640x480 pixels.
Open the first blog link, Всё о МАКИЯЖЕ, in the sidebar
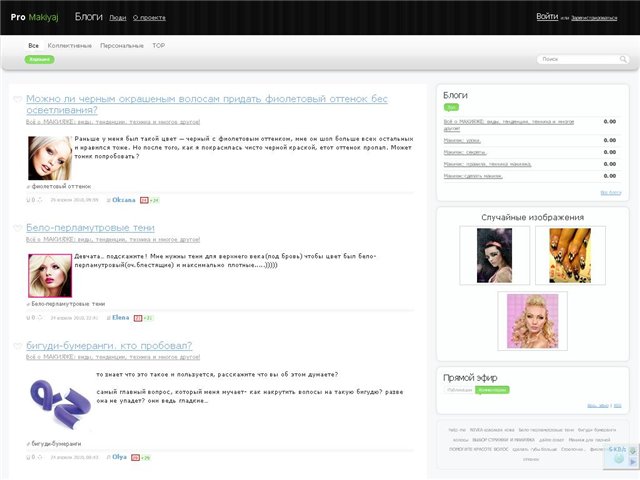tap(509, 125)
